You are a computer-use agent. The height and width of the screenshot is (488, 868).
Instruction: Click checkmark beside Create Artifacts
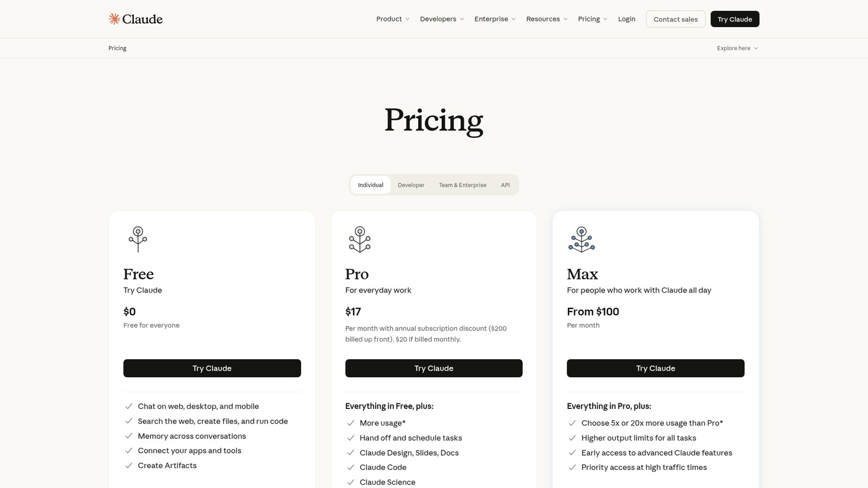129,466
